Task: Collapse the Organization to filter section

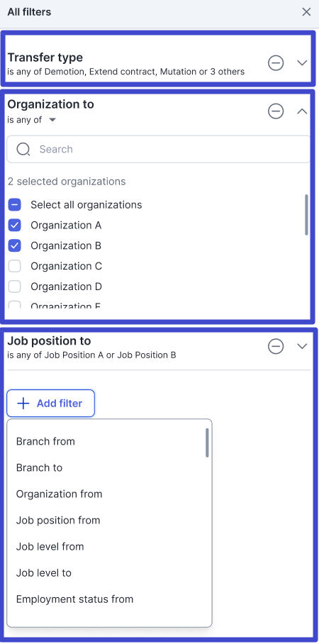Action: coord(302,111)
